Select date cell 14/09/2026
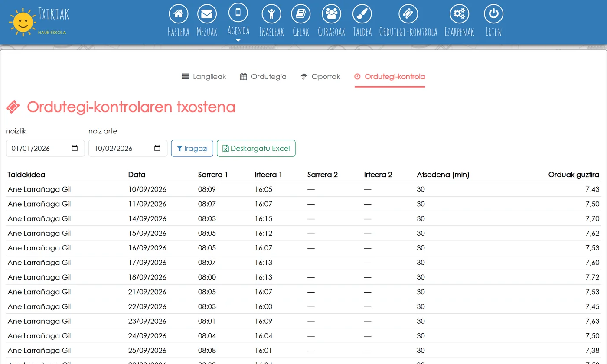 pos(147,218)
